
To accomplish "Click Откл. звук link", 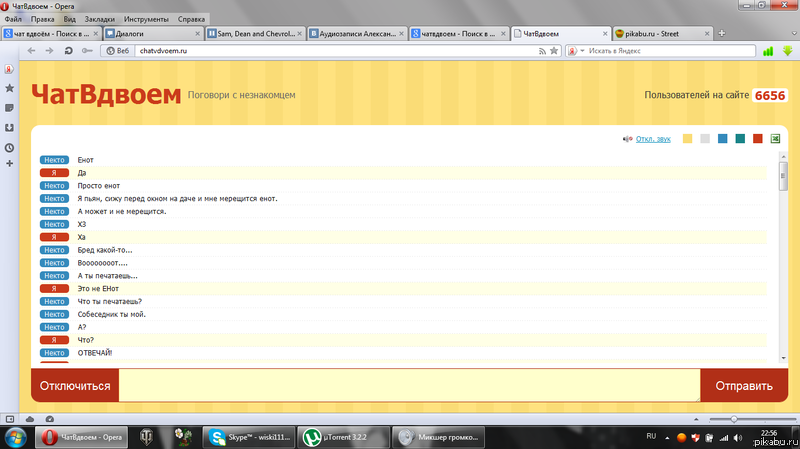I will pos(653,139).
